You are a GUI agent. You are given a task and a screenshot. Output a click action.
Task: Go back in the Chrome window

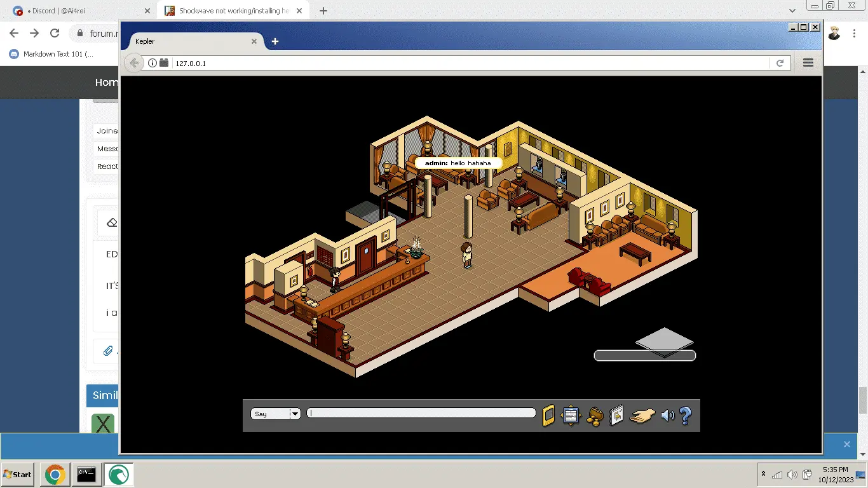pos(14,33)
